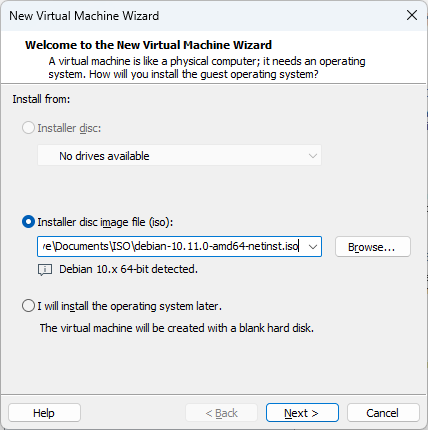Click the Installer disc image file (iso) label

(x=105, y=222)
